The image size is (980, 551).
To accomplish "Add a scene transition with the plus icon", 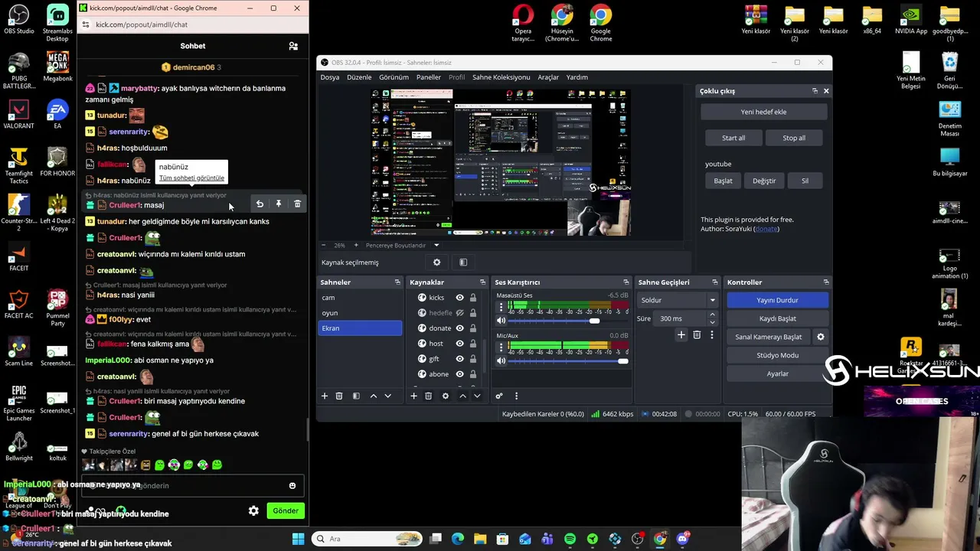I will click(681, 334).
